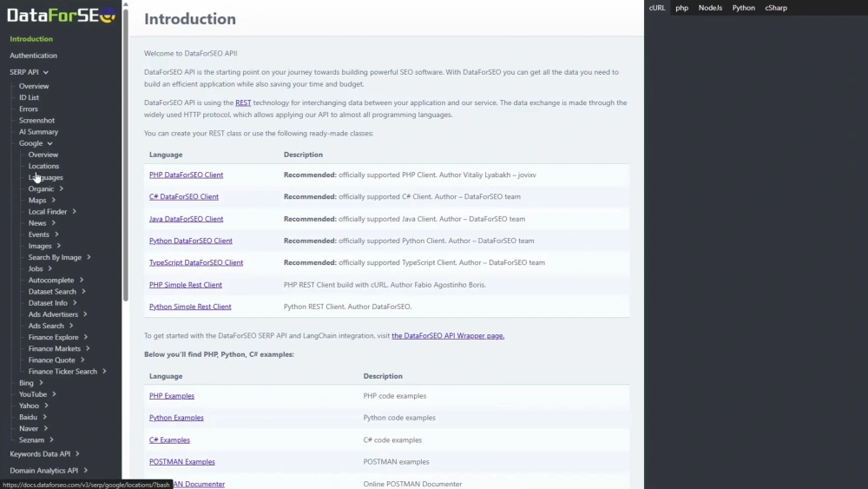Go to Authentication in the sidebar
Image resolution: width=868 pixels, height=489 pixels.
point(33,56)
